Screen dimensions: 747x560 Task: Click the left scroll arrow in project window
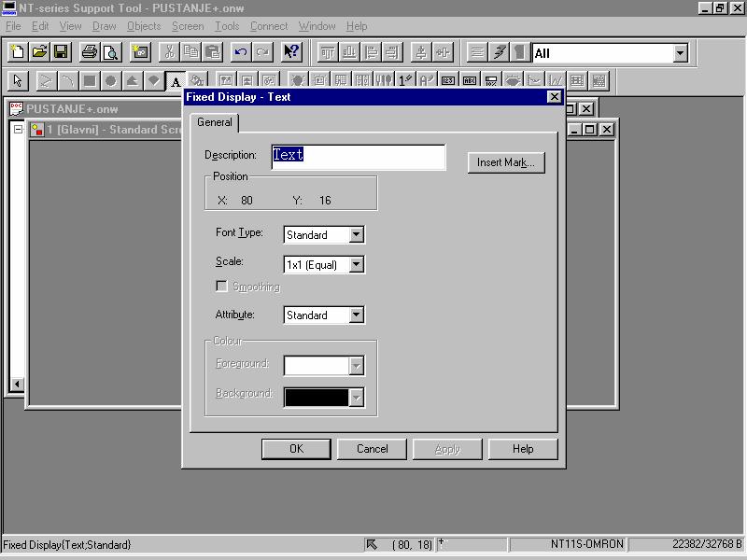(x=17, y=384)
